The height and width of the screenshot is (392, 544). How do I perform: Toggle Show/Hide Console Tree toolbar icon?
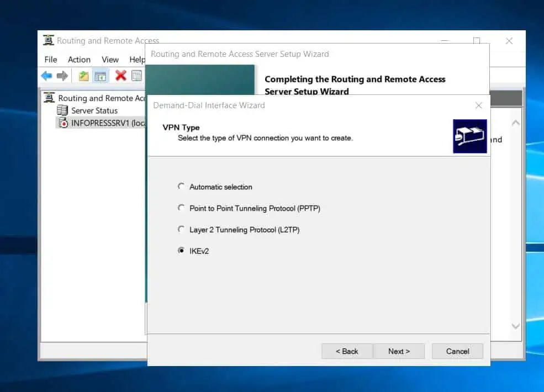click(x=100, y=76)
